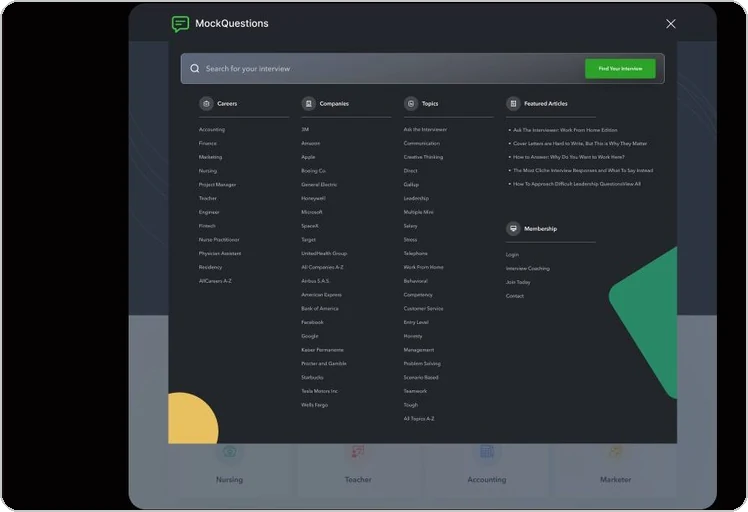Open the Residency career link
Image resolution: width=748 pixels, height=512 pixels.
210,267
